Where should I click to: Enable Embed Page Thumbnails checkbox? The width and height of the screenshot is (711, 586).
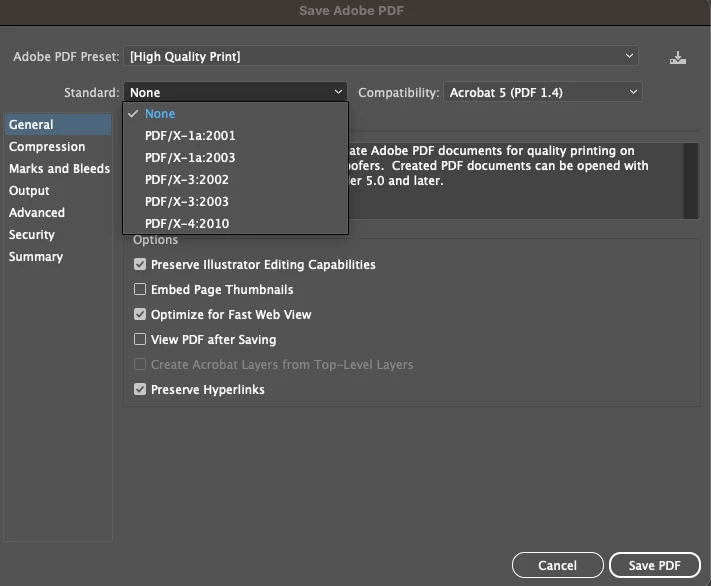coord(140,289)
